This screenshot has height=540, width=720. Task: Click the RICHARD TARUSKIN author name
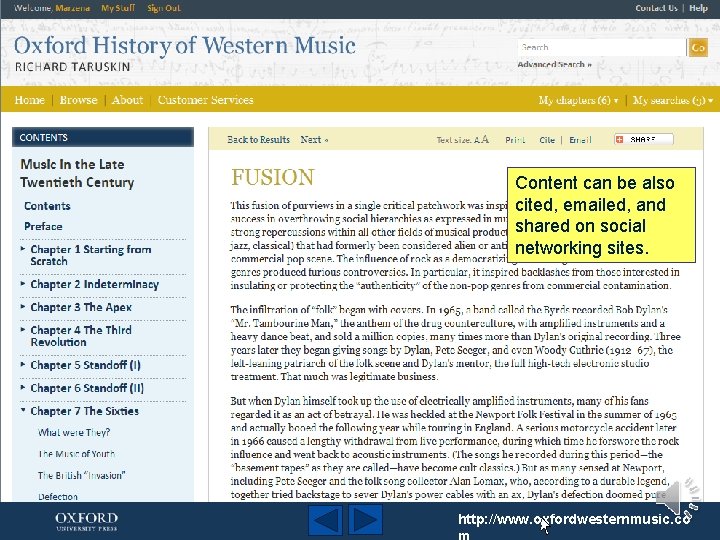click(73, 67)
